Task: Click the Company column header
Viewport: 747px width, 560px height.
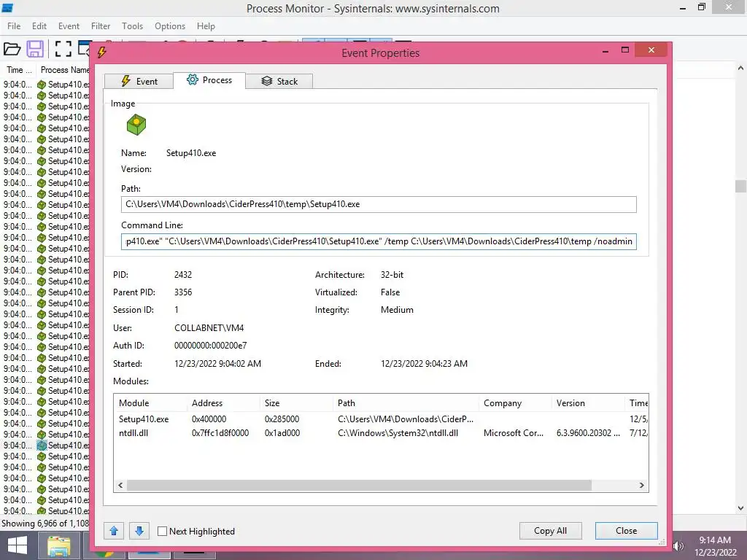Action: (515, 402)
